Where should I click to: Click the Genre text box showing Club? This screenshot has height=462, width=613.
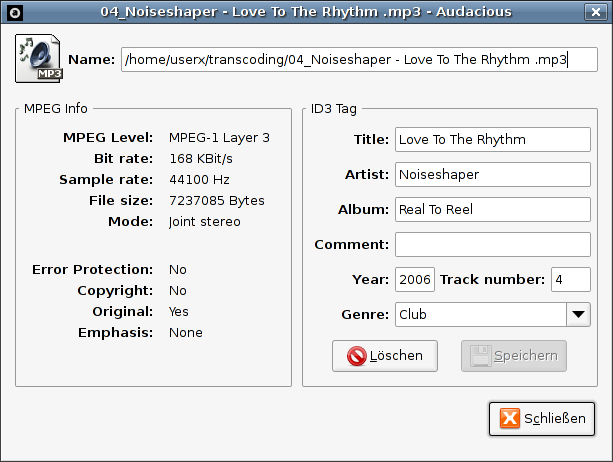(x=481, y=314)
